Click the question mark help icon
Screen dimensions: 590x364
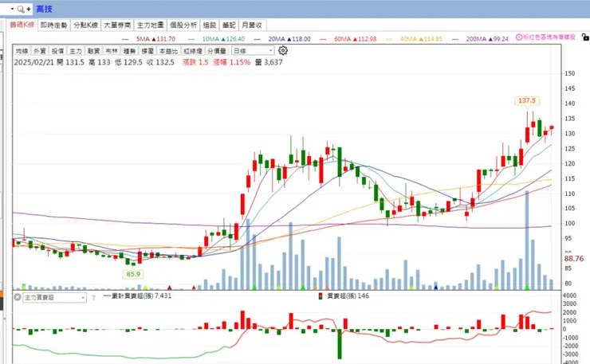click(93, 298)
